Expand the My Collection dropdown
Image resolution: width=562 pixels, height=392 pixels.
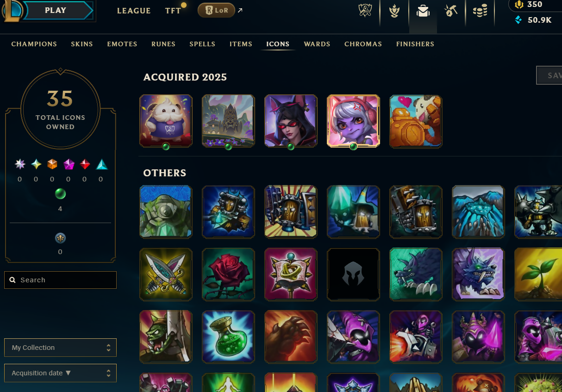[x=60, y=348]
